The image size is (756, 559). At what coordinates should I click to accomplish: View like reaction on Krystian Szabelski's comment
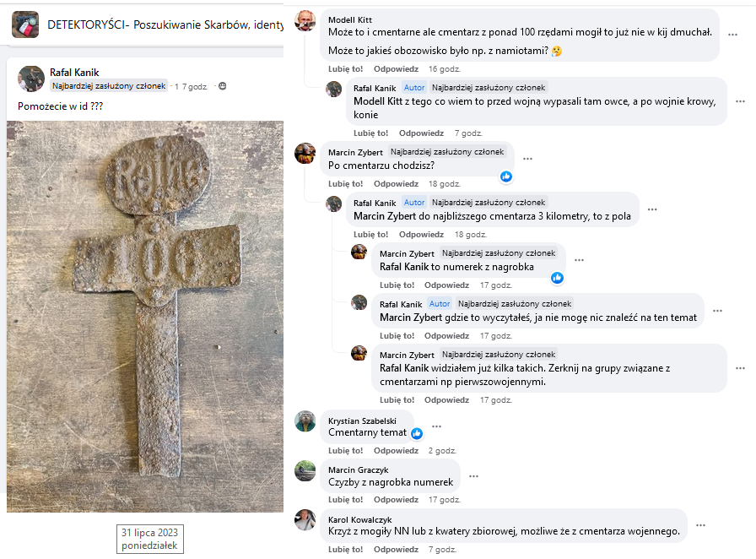tap(417, 433)
